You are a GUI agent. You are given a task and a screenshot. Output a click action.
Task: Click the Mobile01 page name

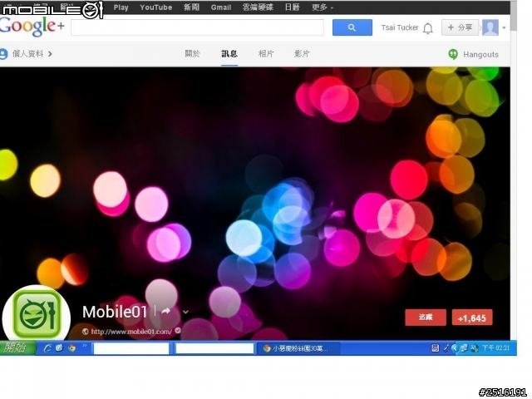point(115,312)
